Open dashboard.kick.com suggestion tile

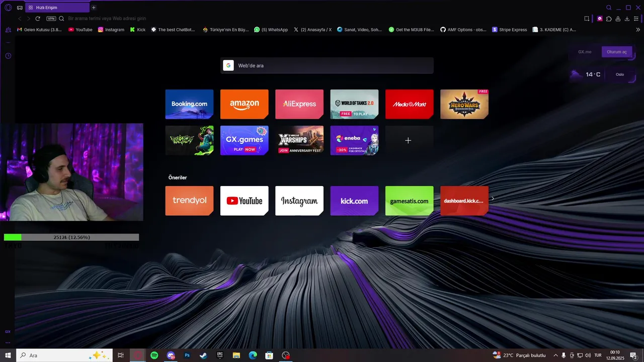point(464,201)
